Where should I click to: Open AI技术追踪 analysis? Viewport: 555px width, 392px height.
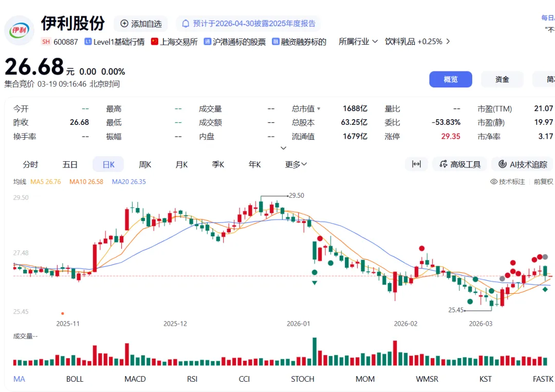click(x=523, y=164)
